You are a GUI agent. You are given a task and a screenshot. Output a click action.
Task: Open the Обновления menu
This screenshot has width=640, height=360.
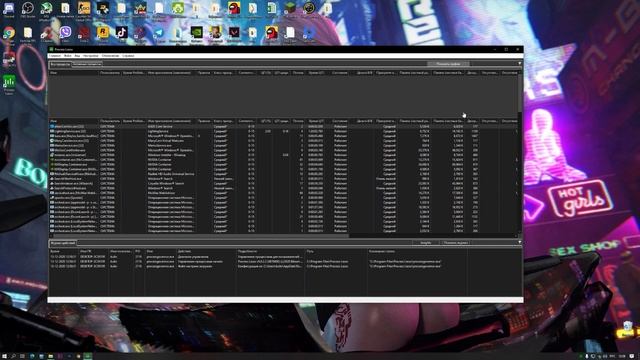pos(110,56)
